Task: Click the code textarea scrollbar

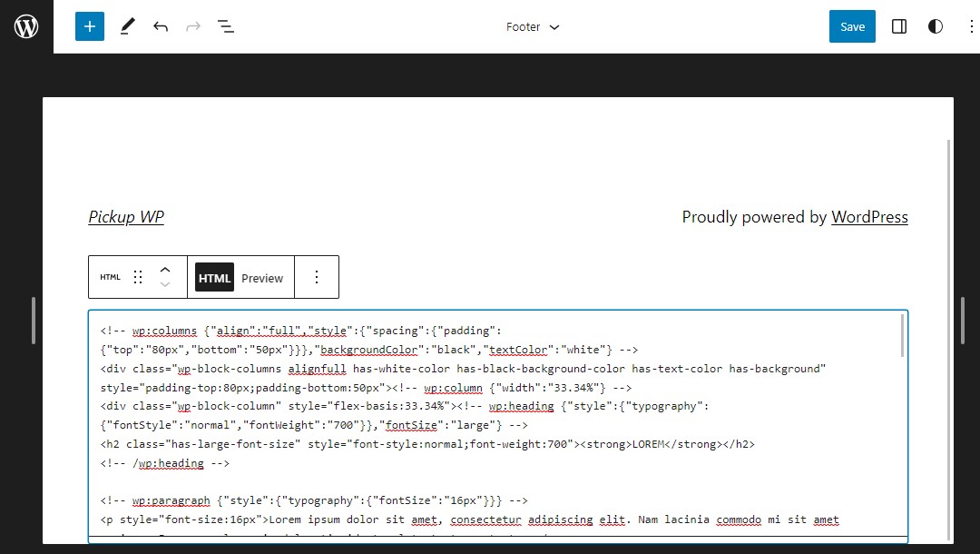Action: tap(902, 336)
